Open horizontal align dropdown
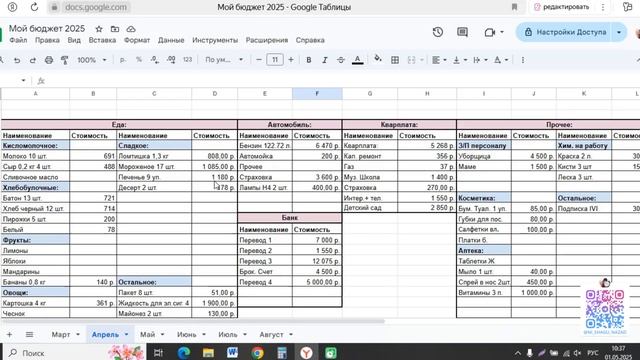Screen dimensions: 640x360 (439, 60)
